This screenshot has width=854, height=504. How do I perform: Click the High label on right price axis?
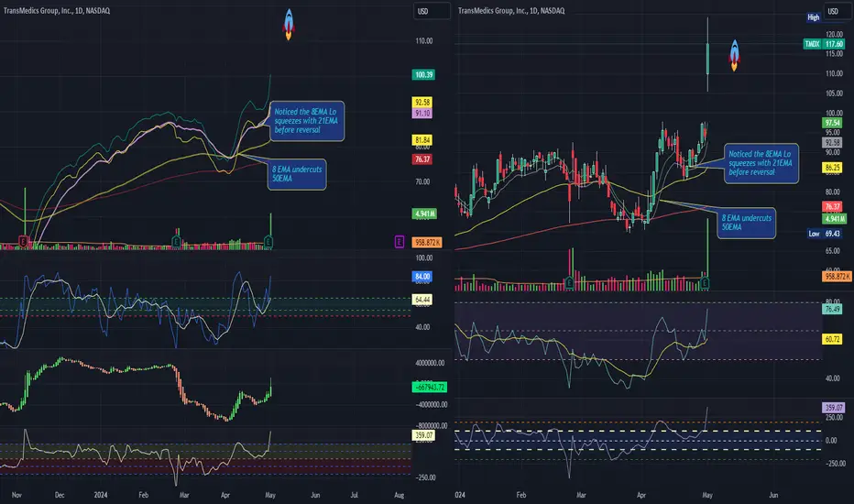[813, 16]
